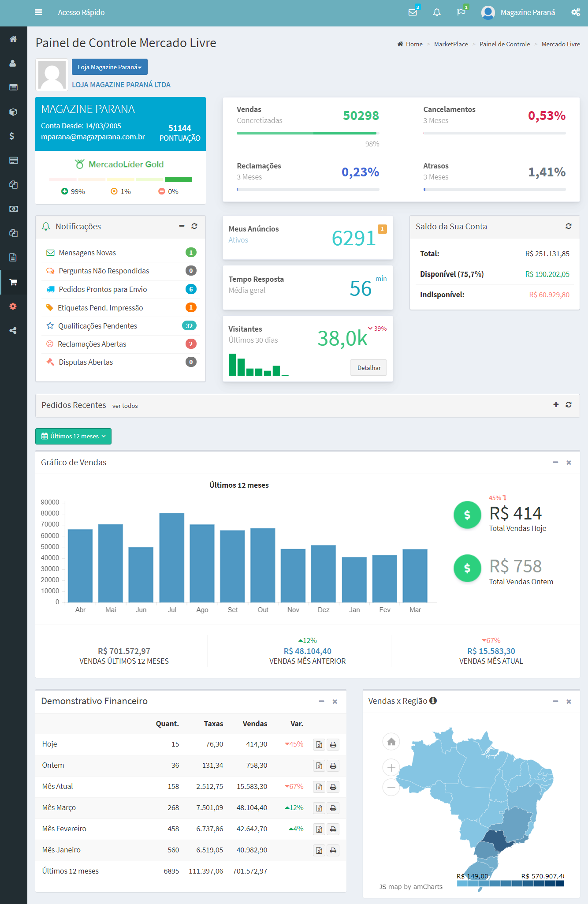Show info for Vendas x Região

[x=433, y=701]
